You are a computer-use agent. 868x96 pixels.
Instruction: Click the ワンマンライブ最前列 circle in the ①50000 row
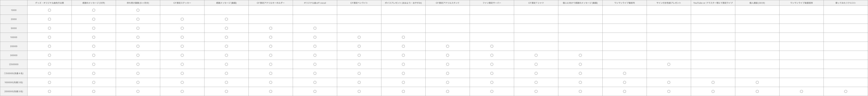pos(624,74)
